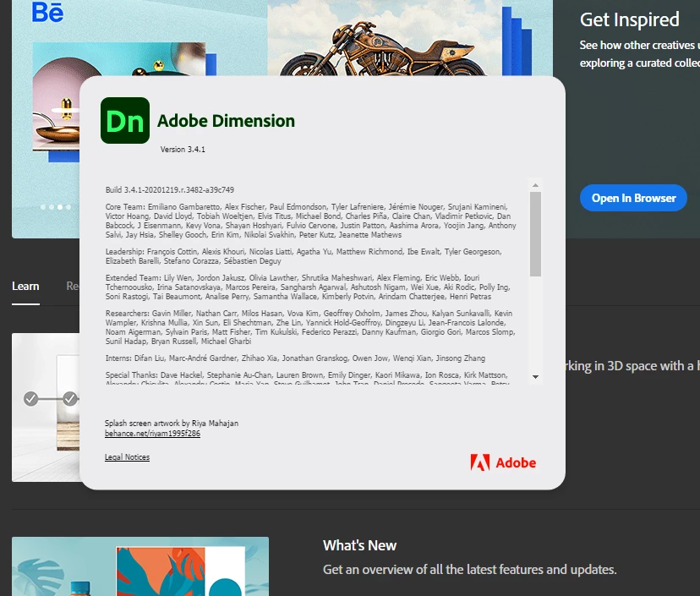Click the Version 3.4.1 text
This screenshot has width=700, height=596.
(x=183, y=149)
